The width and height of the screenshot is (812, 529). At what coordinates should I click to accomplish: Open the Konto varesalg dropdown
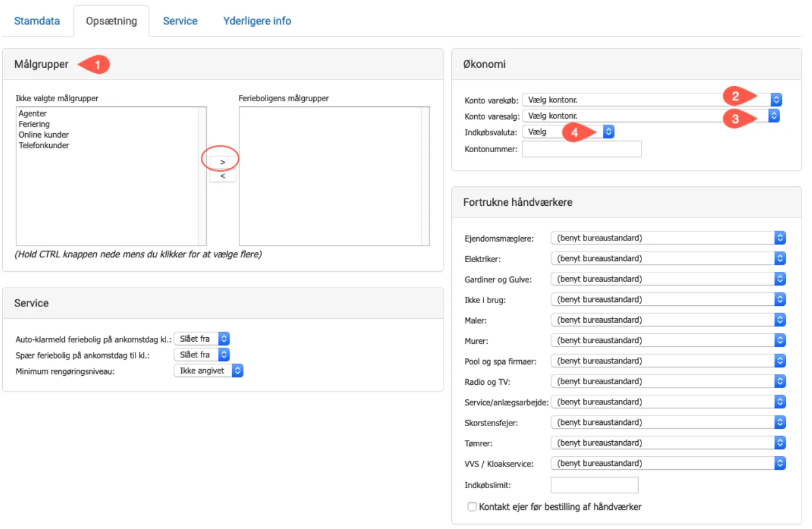coord(650,116)
